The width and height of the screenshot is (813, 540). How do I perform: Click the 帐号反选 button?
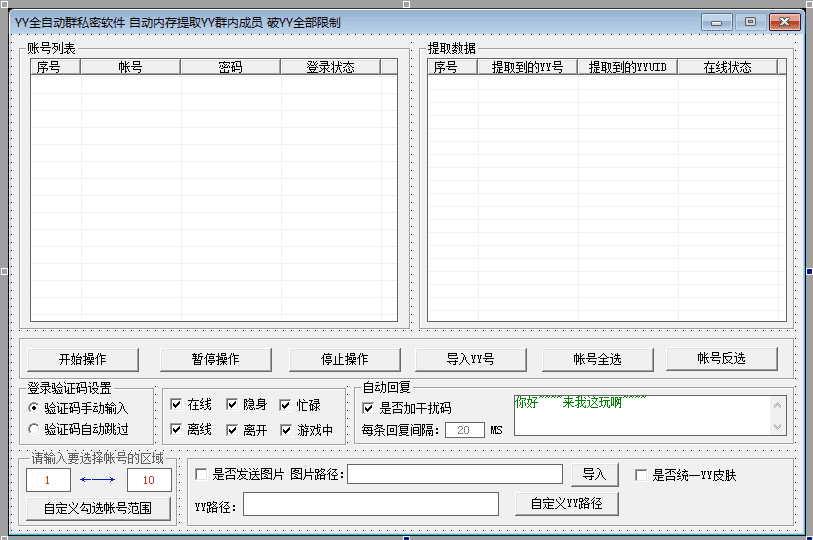coord(721,358)
